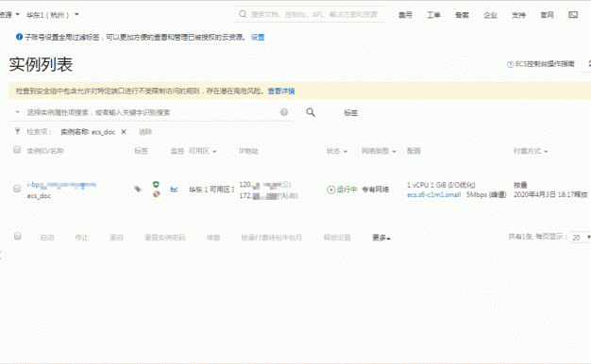Click the public IP starting with 120
Image resolution: width=591 pixels, height=364 pixels.
265,185
